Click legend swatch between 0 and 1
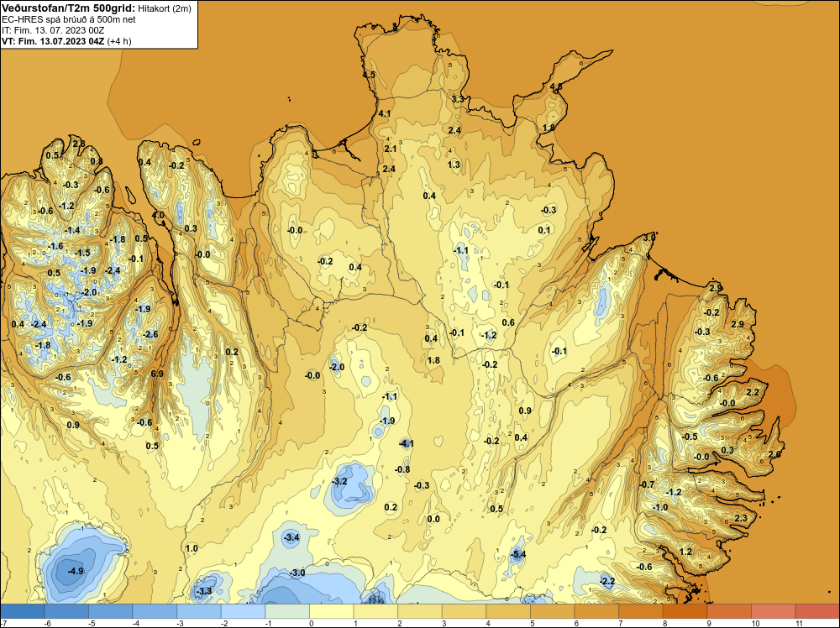This screenshot has height=628, width=840. [332, 611]
